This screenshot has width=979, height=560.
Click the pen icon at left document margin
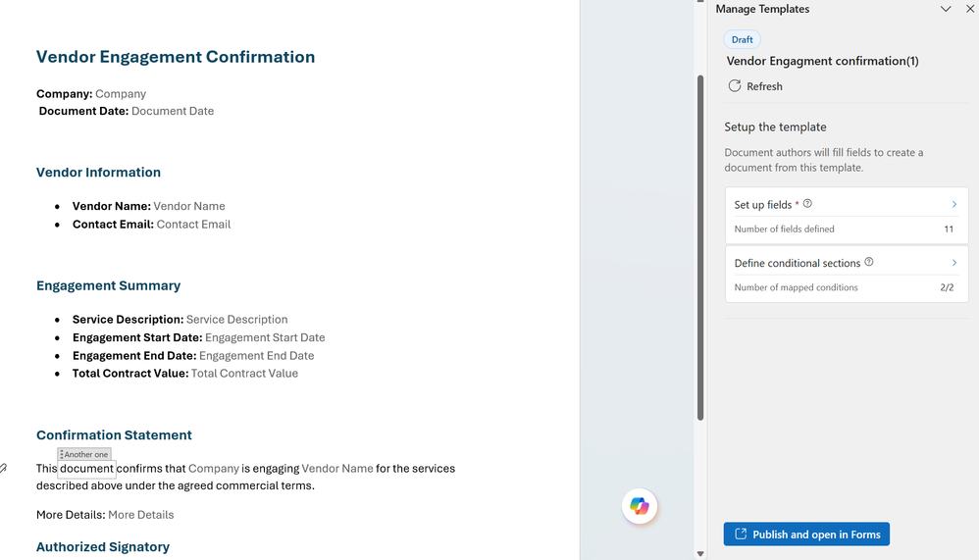(x=4, y=469)
